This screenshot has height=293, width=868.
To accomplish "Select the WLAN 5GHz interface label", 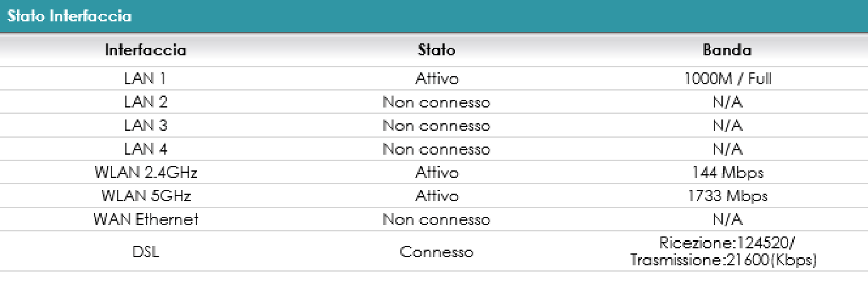I will [x=145, y=196].
